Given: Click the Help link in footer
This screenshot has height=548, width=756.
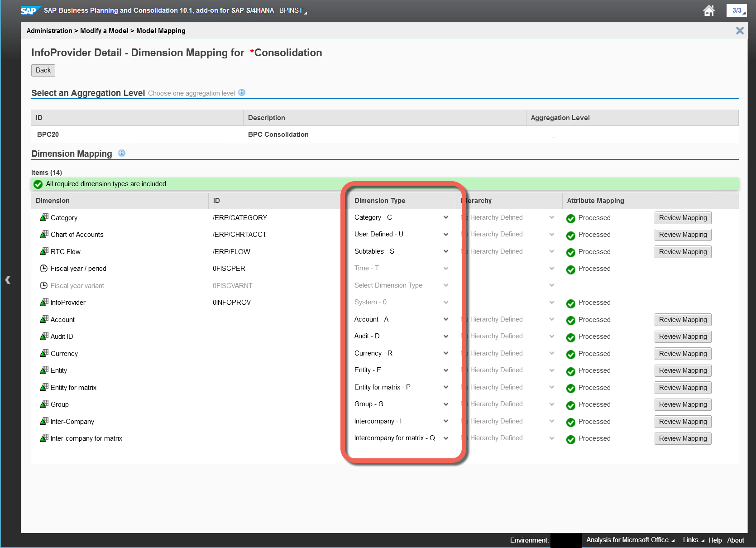Looking at the screenshot, I should [x=715, y=540].
